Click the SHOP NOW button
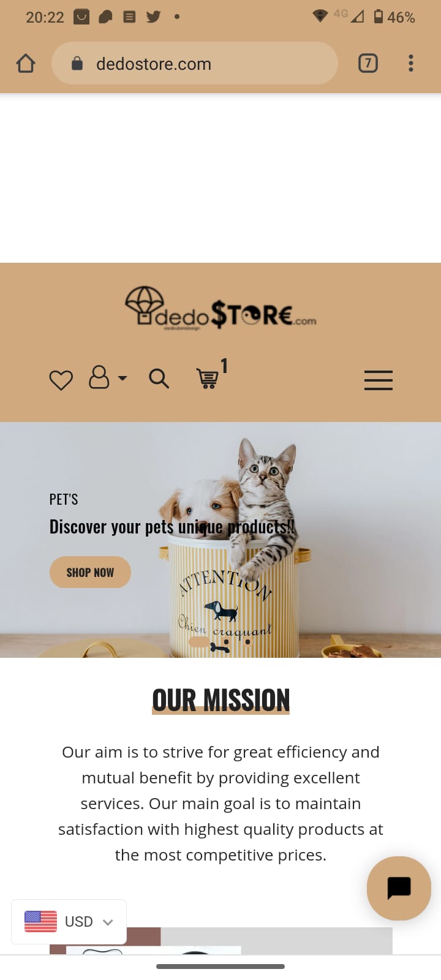The width and height of the screenshot is (441, 980). (90, 572)
